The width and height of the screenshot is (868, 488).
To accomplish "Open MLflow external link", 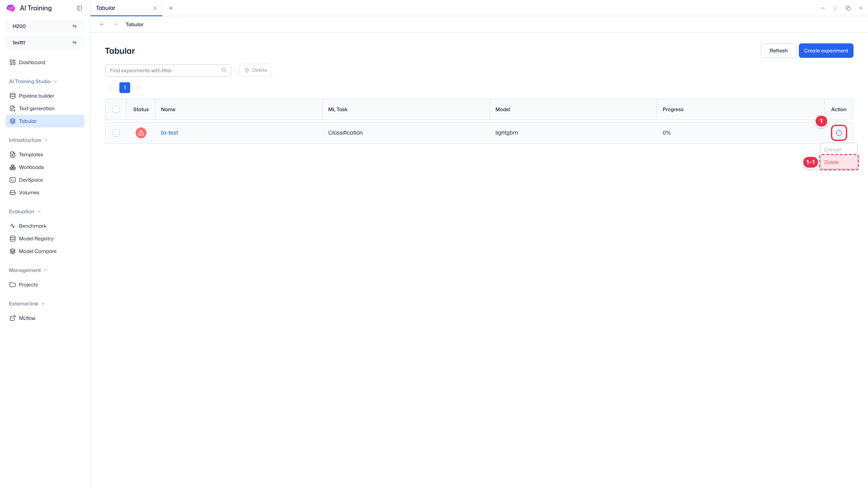I will point(45,318).
